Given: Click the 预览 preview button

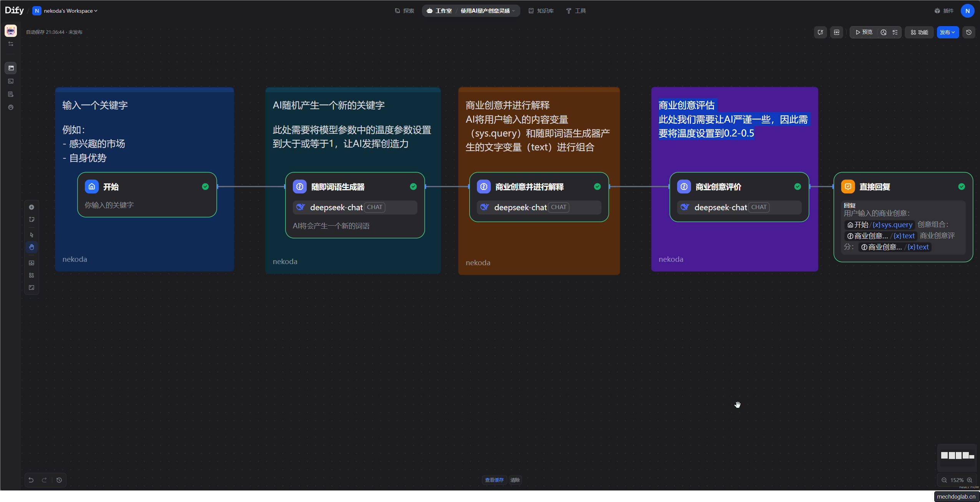Looking at the screenshot, I should point(864,32).
